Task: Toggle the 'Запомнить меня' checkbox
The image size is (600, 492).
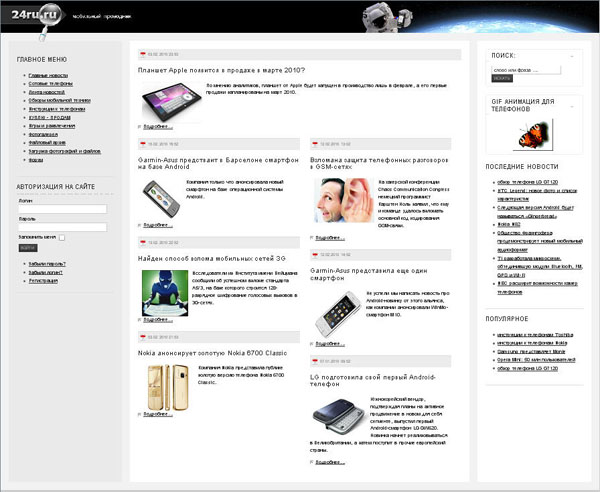Action: click(62, 238)
